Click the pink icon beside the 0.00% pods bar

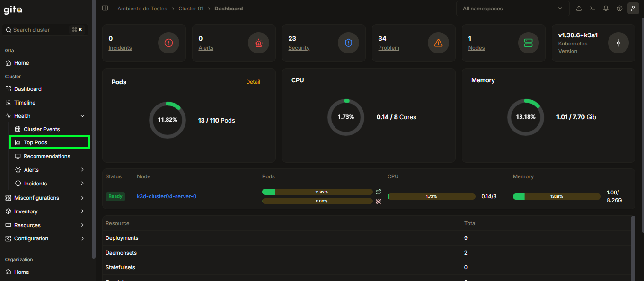[x=379, y=201]
